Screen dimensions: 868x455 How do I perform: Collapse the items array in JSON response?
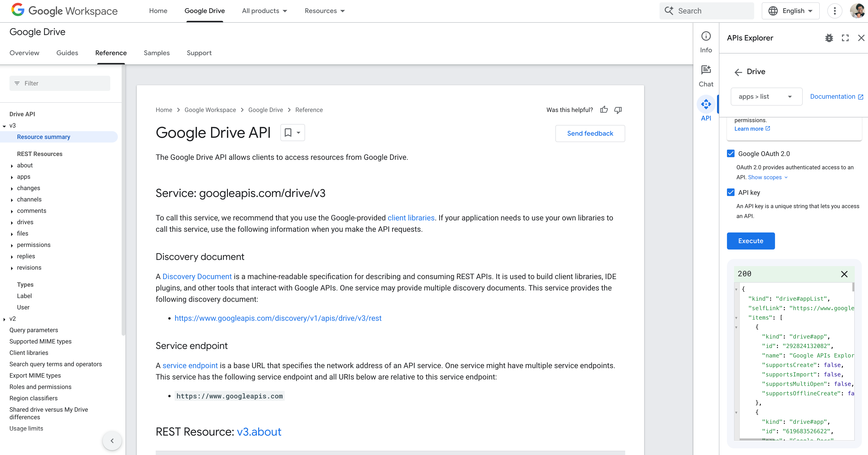[x=736, y=318]
